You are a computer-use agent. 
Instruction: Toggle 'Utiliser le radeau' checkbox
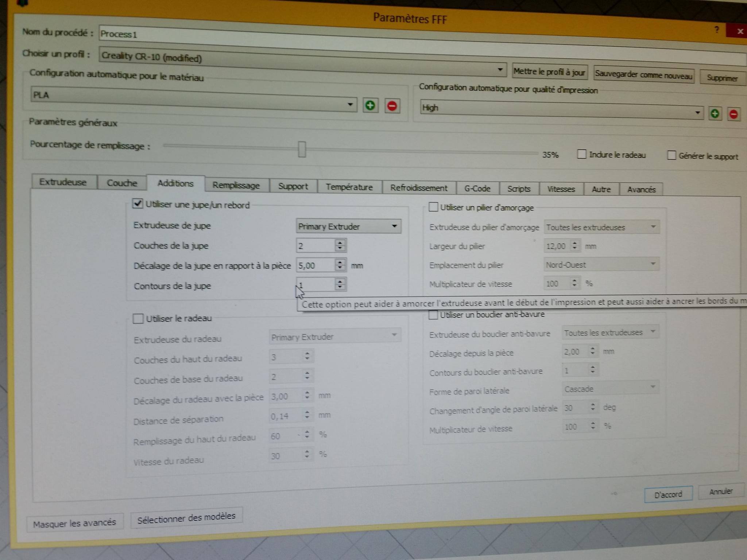click(x=138, y=318)
